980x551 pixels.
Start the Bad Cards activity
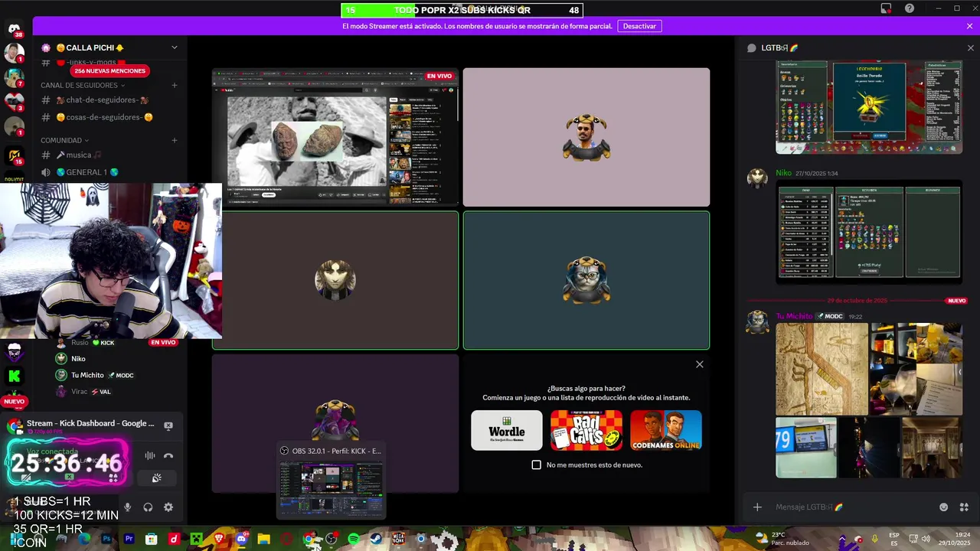coord(586,430)
